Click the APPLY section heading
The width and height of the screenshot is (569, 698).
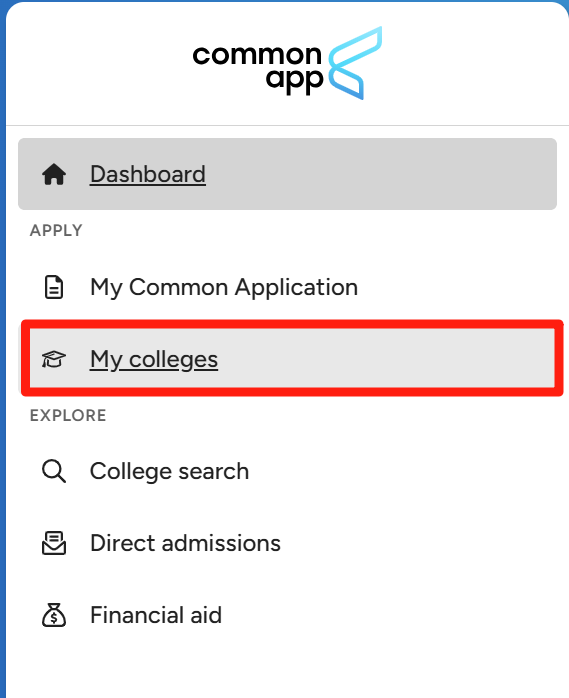point(56,231)
